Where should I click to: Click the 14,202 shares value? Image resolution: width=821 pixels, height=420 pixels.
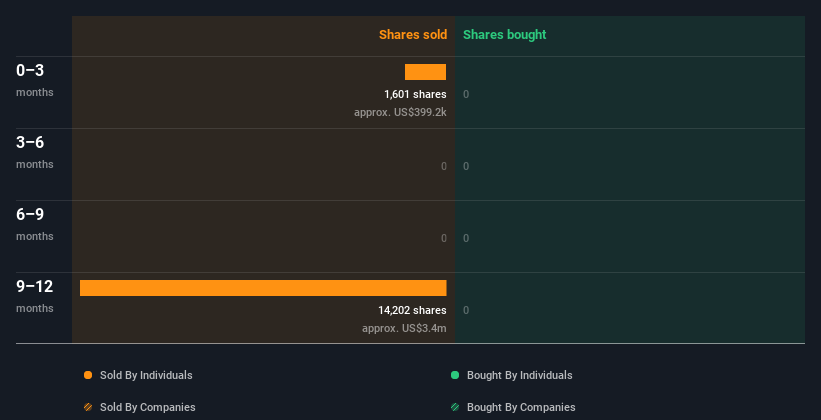[x=412, y=310]
